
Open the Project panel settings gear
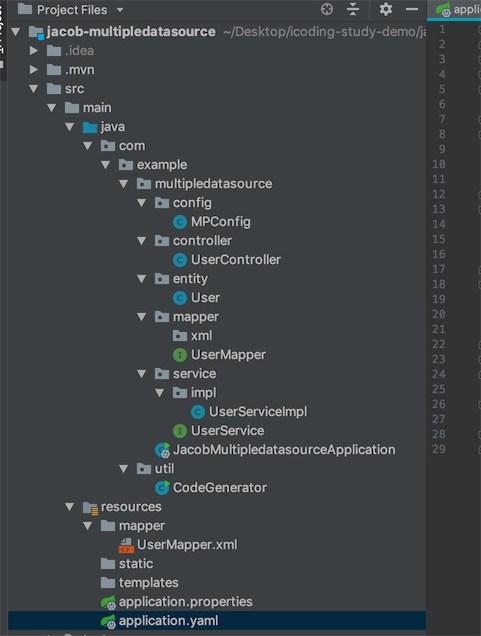385,9
